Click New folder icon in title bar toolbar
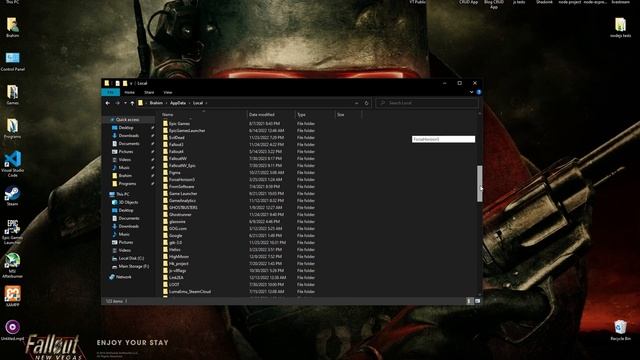Image resolution: width=640 pixels, height=360 pixels. (124, 83)
